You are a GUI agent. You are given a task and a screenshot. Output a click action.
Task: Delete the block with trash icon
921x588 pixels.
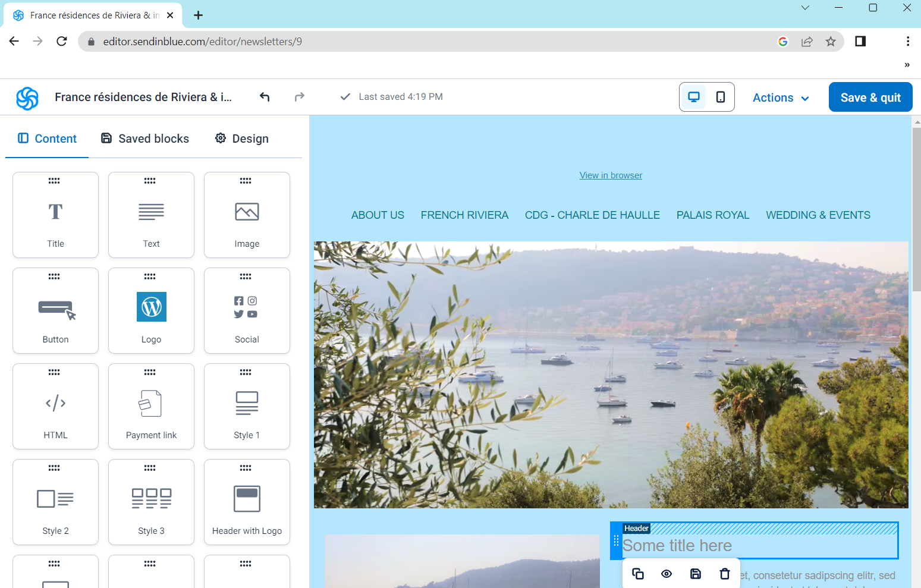point(724,574)
